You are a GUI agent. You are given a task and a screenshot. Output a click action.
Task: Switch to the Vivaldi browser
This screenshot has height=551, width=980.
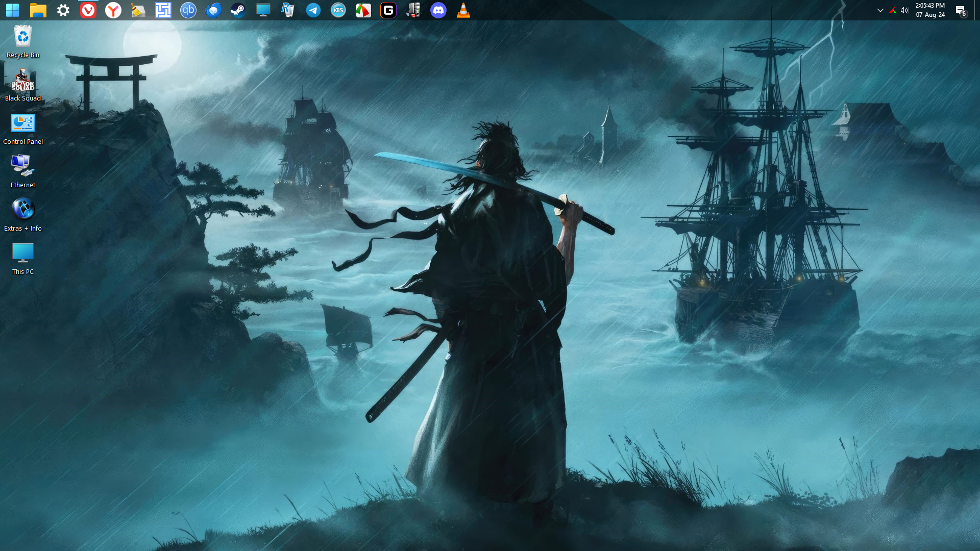[88, 10]
